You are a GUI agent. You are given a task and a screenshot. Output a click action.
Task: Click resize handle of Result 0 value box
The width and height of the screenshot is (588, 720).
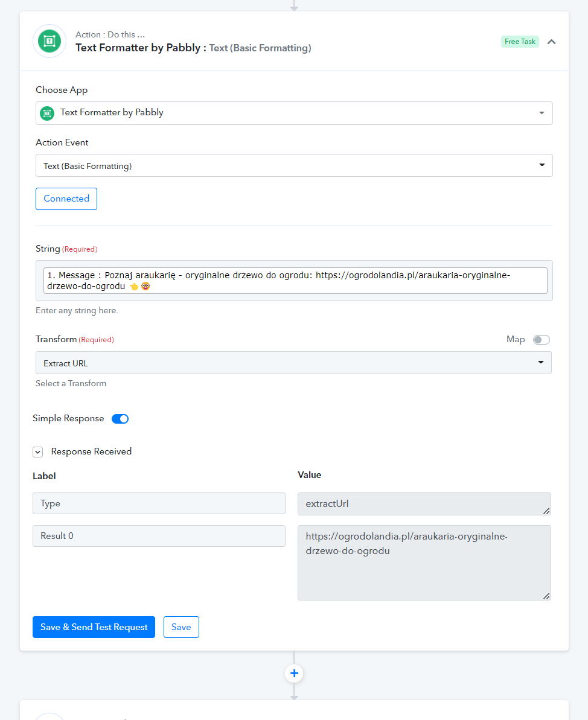point(546,596)
